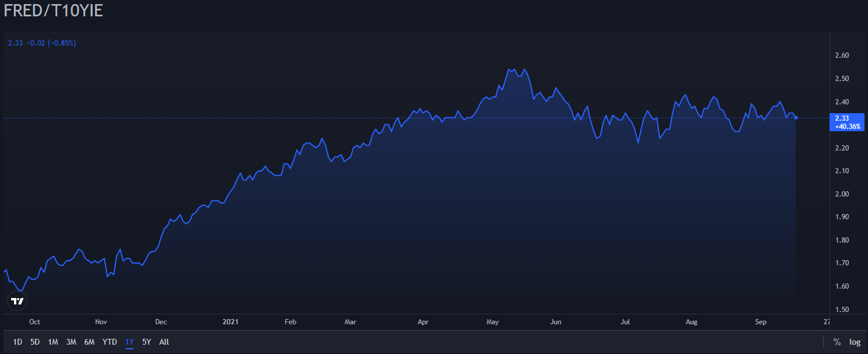Toggle log scale mode
The height and width of the screenshot is (354, 868).
click(855, 342)
